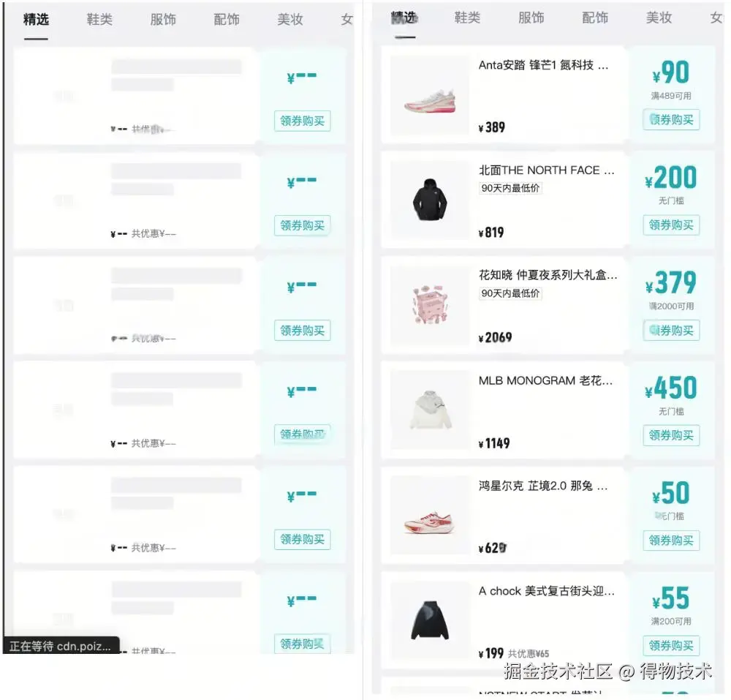731x700 pixels.
Task: Tap first placeholder 领券购买 in loading panel
Action: tap(302, 121)
